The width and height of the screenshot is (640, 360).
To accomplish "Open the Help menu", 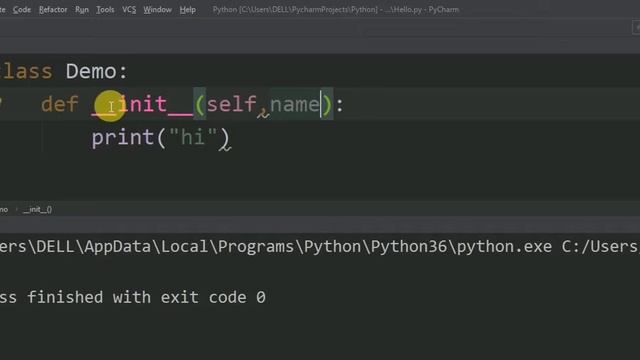I will 187,9.
